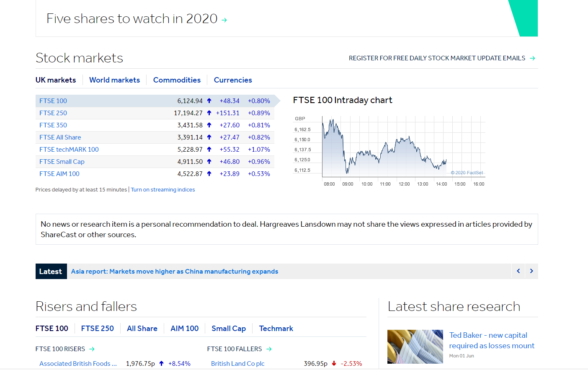
Task: Click the right chevron on the Latest news bar
Action: coord(531,271)
